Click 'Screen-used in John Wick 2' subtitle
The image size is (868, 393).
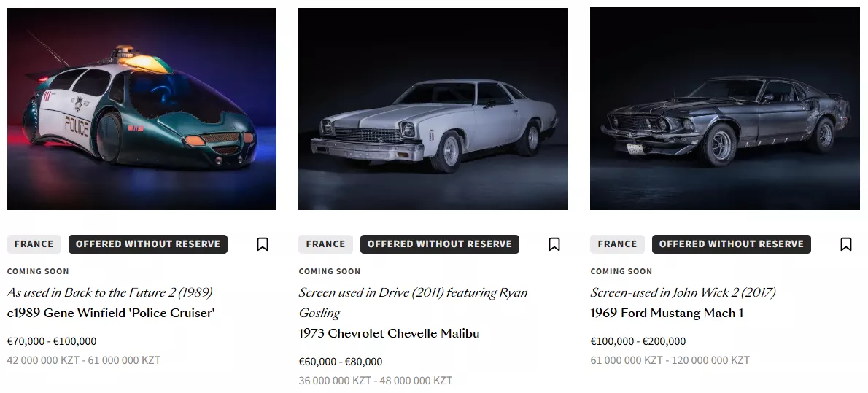[683, 292]
